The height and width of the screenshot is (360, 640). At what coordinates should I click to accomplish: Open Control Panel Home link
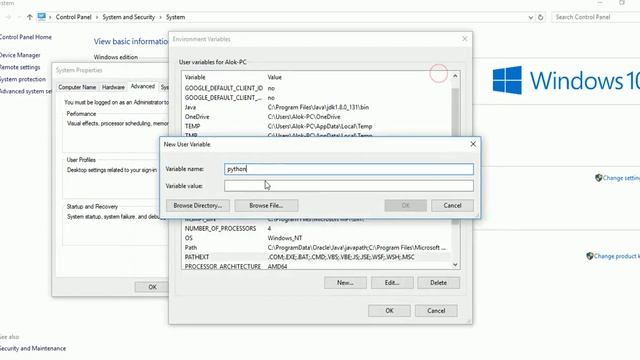[25, 37]
